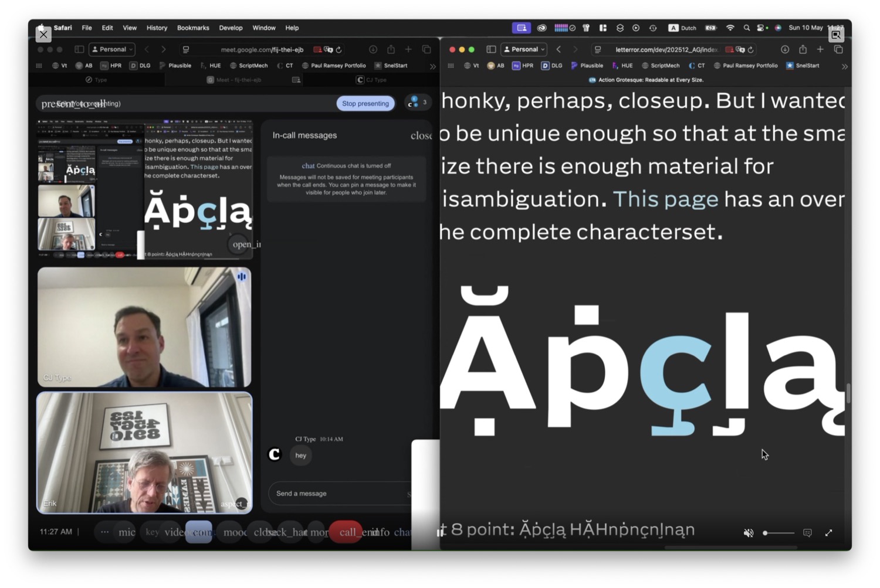
Task: Click the picture-in-picture icon at the video's corner
Action: (836, 35)
